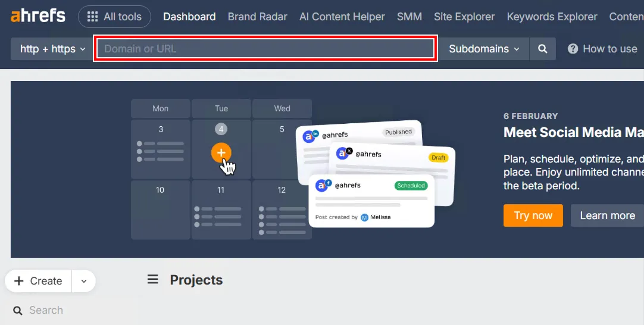Open AI Content Helper

pos(342,17)
